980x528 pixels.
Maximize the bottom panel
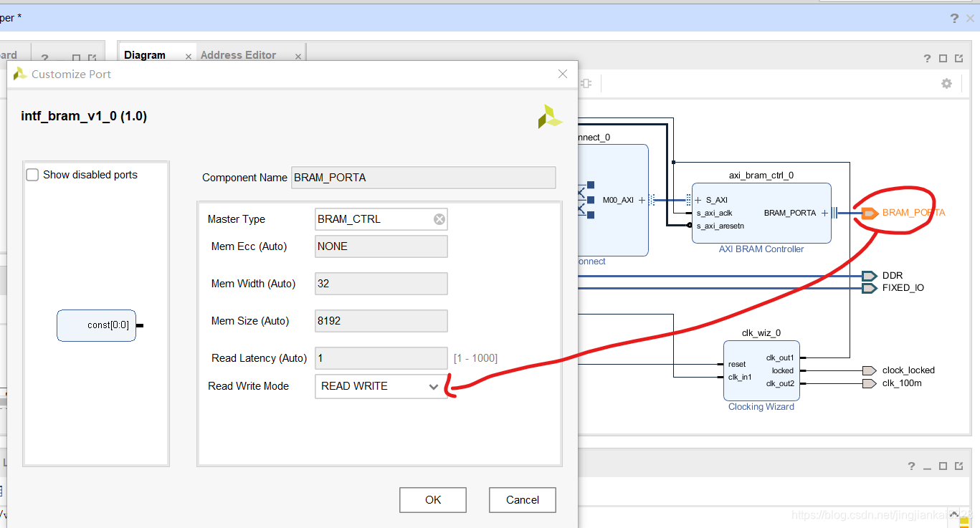point(943,466)
